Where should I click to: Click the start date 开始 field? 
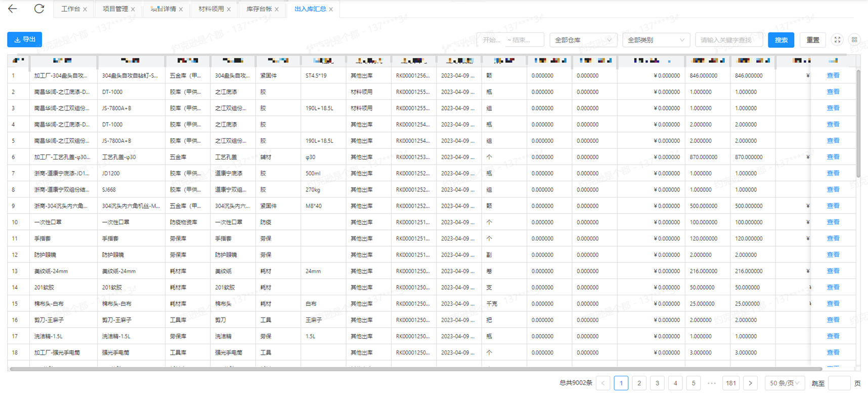491,40
